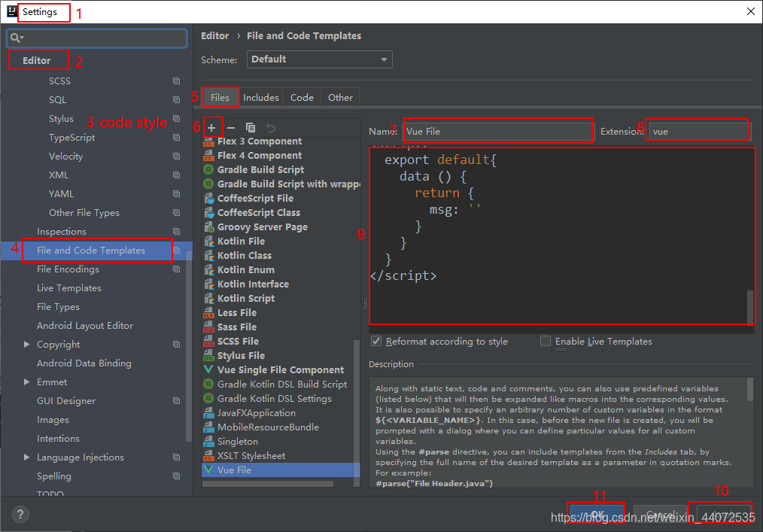
Task: Click the Extension field containing vue
Action: point(699,132)
